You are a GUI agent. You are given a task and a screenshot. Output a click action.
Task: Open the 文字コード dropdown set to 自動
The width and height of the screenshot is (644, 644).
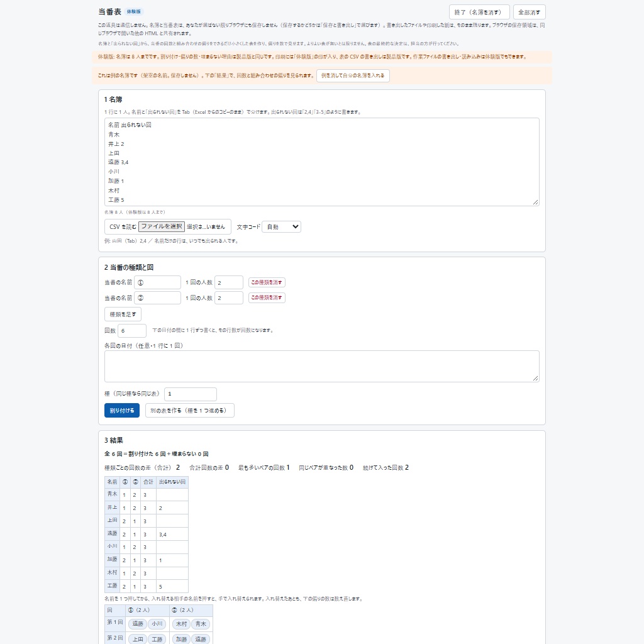[x=281, y=226]
